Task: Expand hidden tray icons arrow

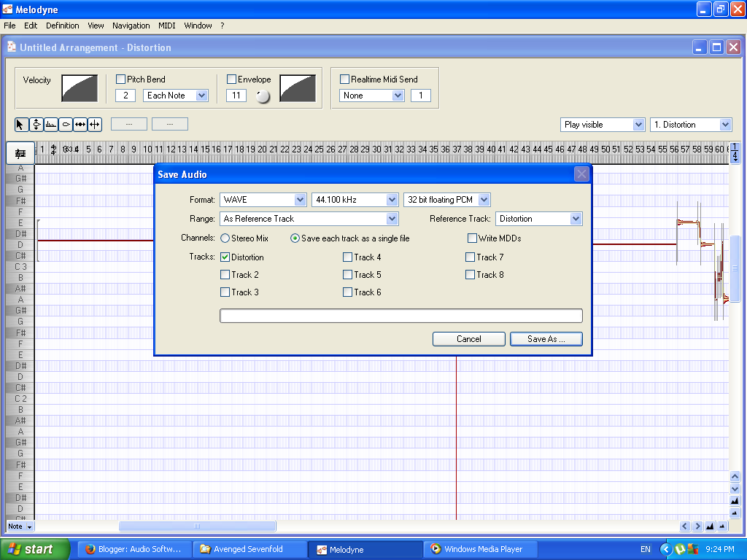Action: (x=665, y=549)
